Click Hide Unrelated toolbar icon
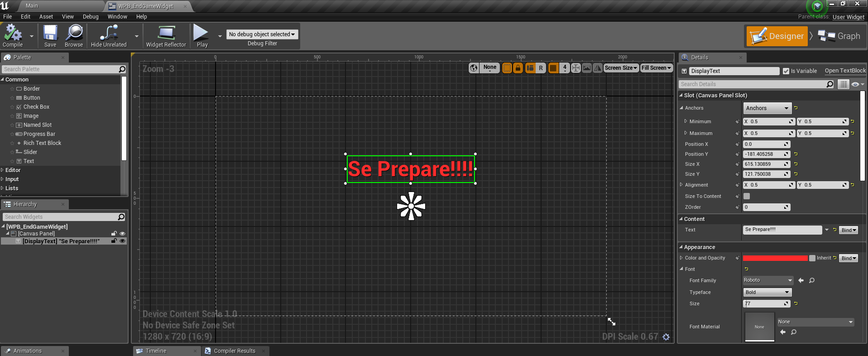This screenshot has height=356, width=868. tap(109, 36)
